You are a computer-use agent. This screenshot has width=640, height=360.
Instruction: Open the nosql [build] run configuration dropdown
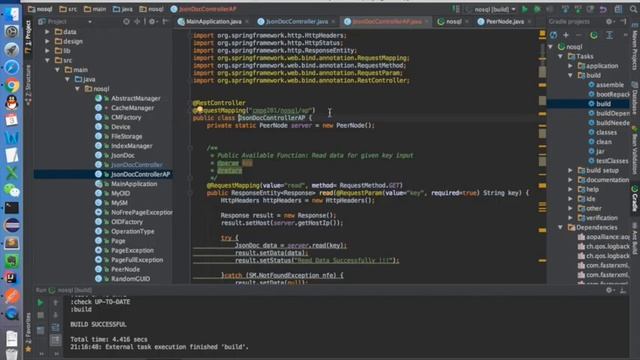[493, 9]
